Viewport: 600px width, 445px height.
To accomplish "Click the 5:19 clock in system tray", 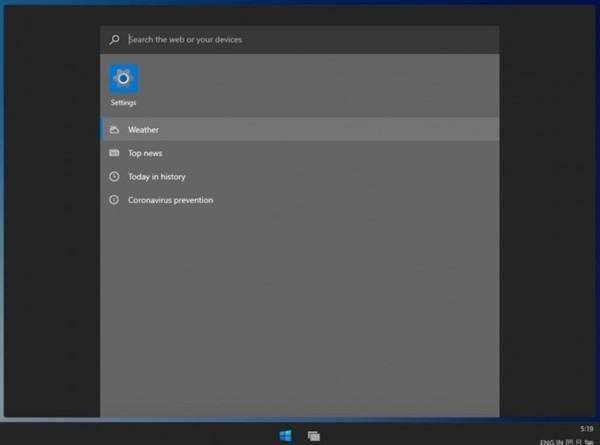I will coord(586,429).
